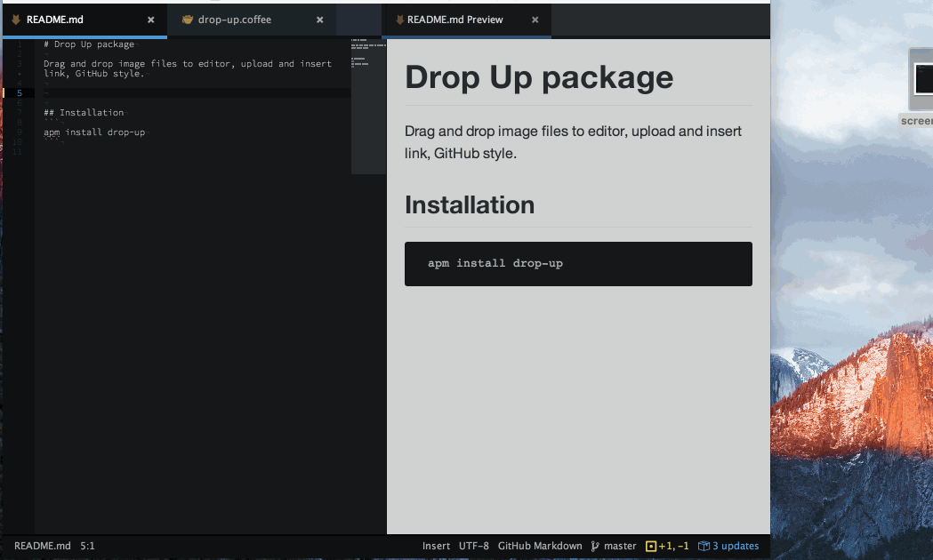Close the drop-up.coffee tab
The height and width of the screenshot is (560, 933).
(319, 20)
